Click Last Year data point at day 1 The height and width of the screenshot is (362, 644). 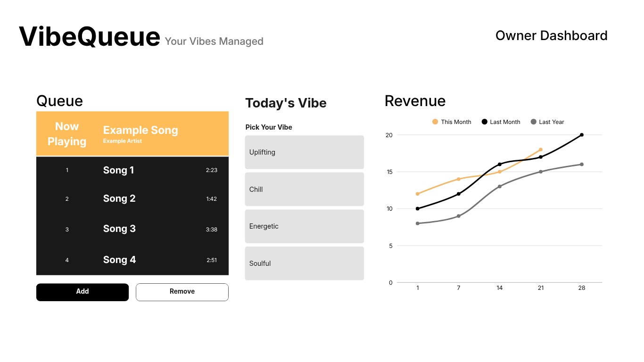pyautogui.click(x=418, y=223)
